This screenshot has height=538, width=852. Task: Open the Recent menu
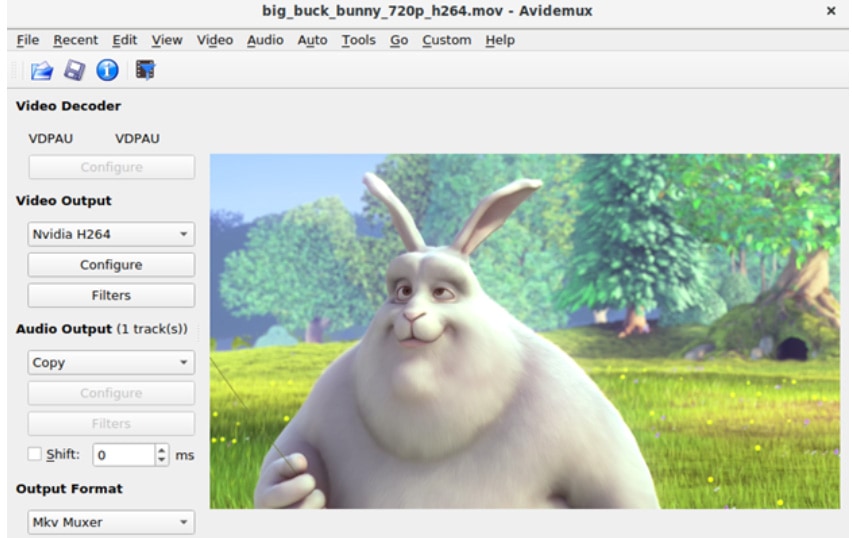click(76, 40)
